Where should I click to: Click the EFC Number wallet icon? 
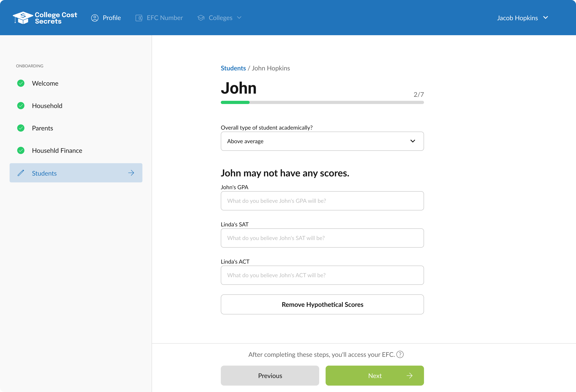coord(139,18)
